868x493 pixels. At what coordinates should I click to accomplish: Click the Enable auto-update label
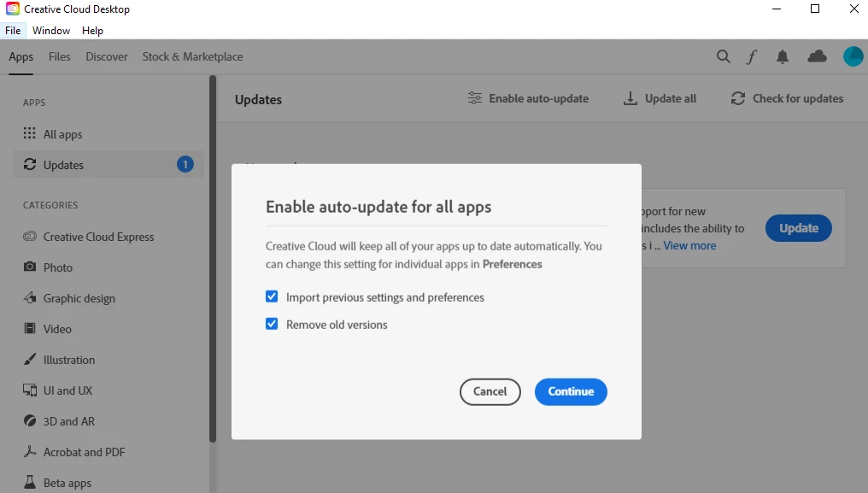[538, 98]
